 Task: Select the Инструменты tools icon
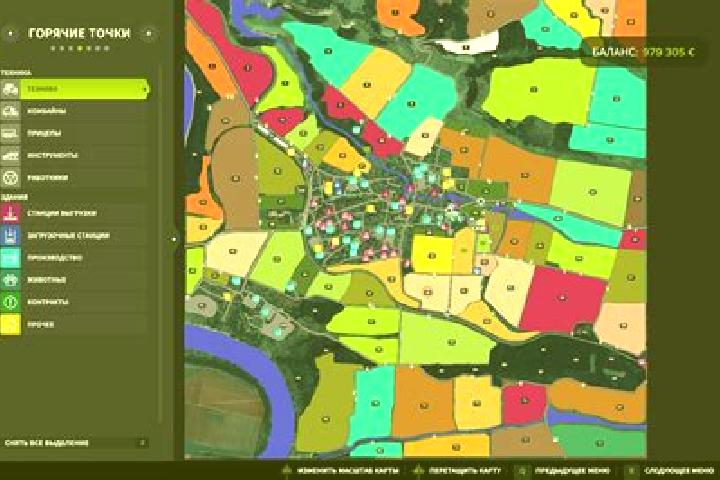pyautogui.click(x=10, y=155)
